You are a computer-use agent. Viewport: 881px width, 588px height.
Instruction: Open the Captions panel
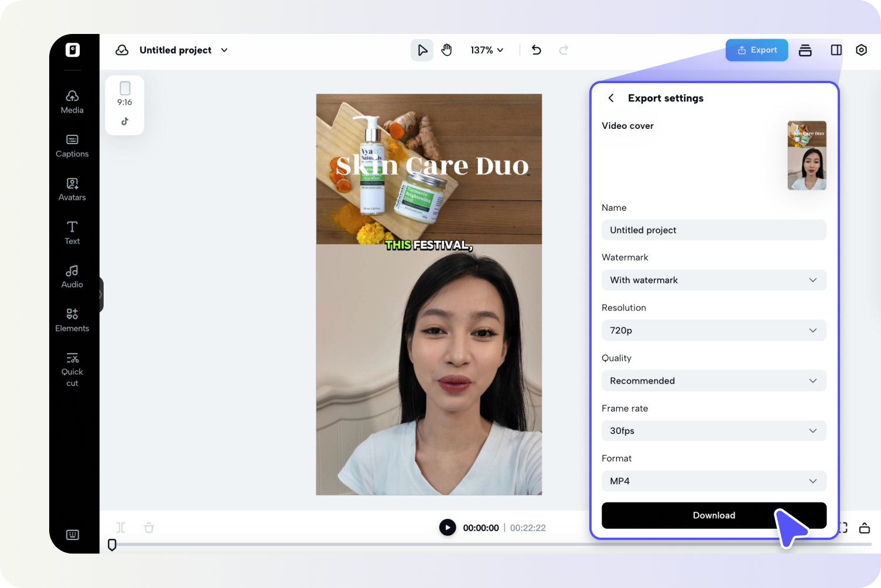72,146
